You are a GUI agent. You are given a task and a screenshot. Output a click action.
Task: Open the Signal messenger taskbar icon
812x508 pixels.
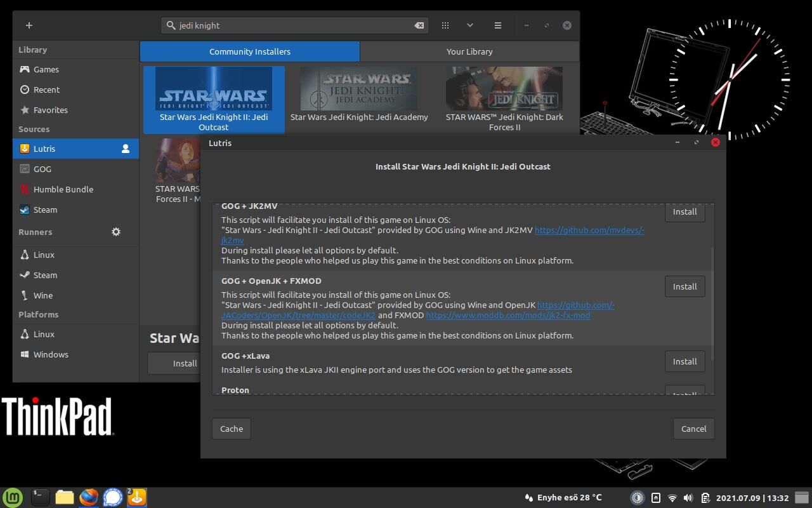pos(113,497)
